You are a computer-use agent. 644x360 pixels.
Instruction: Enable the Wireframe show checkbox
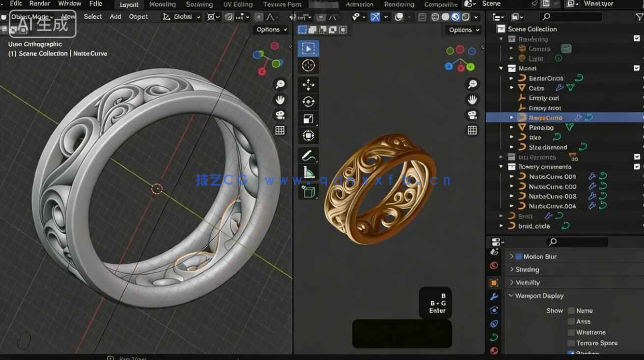[570, 332]
